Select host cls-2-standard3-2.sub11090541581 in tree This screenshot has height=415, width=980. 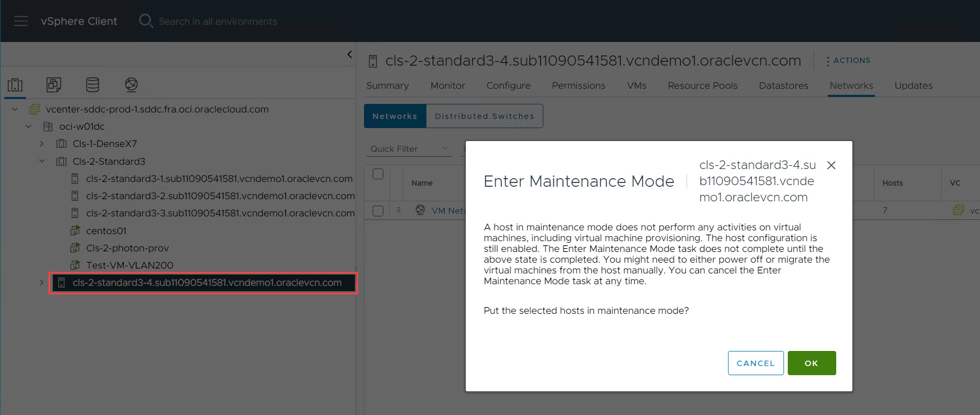click(220, 196)
